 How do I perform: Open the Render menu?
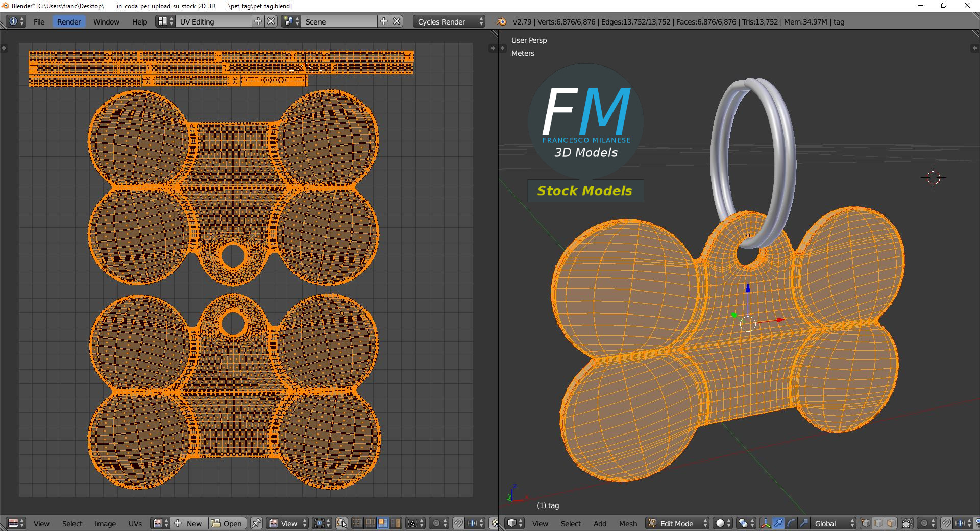click(69, 21)
